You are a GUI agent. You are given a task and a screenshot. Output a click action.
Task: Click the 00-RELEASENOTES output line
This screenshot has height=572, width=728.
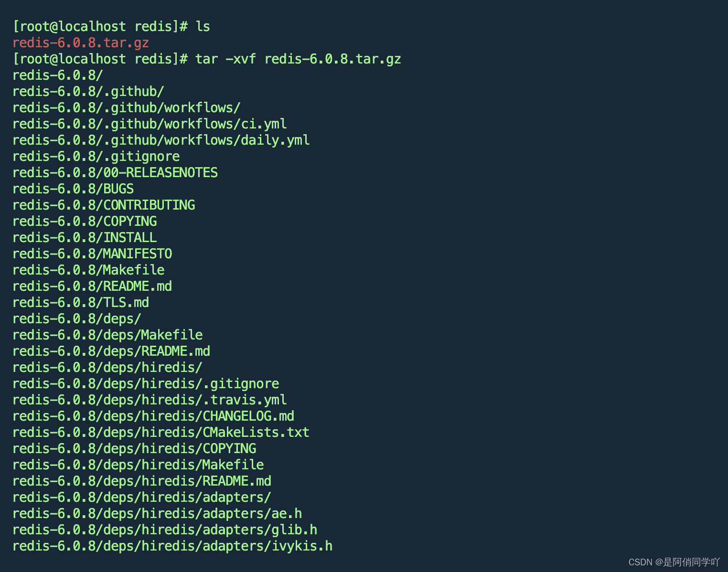click(x=115, y=173)
